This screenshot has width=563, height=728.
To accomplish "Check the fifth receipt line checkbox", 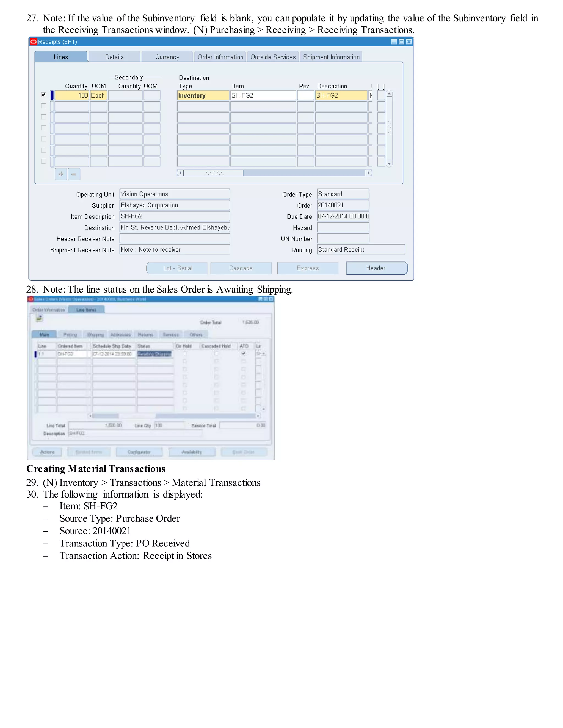I will pyautogui.click(x=43, y=139).
